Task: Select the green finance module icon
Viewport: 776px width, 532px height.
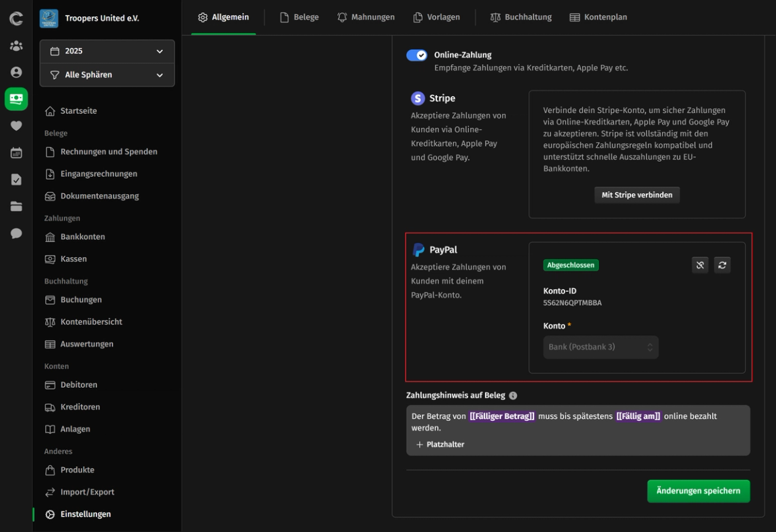Action: [16, 99]
